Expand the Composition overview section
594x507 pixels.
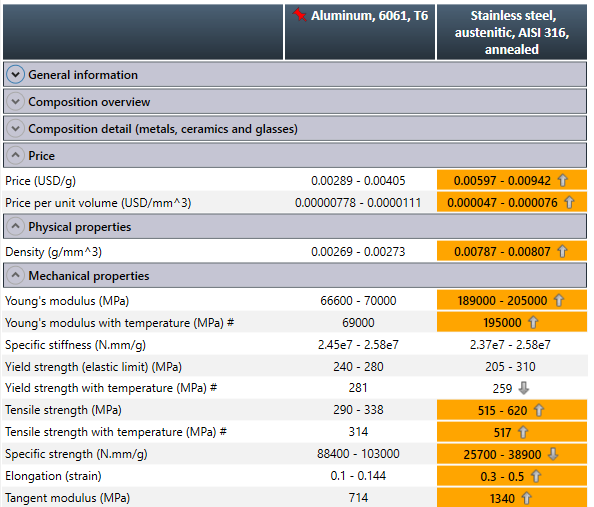point(16,102)
